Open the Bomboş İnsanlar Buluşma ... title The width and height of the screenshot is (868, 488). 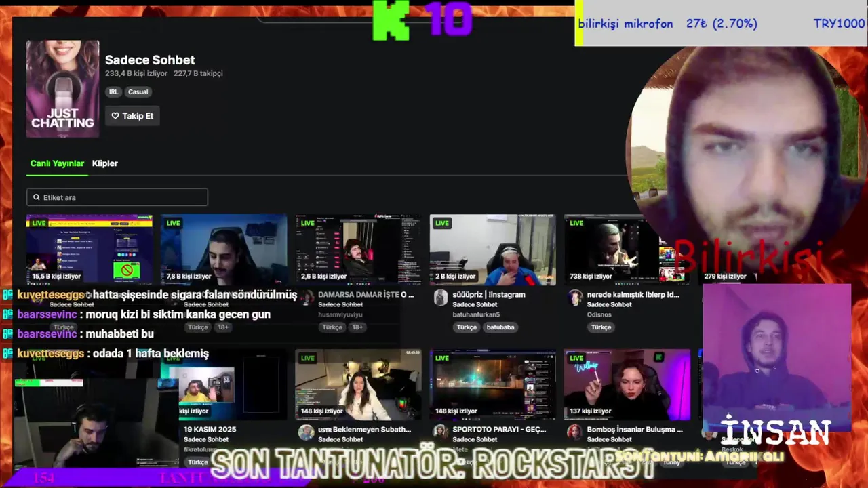point(635,430)
